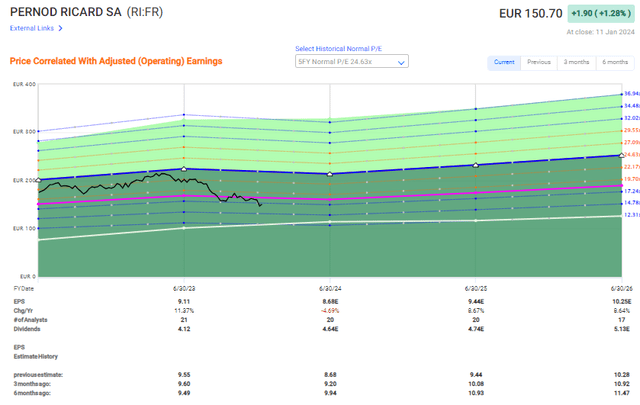Click the EPS estimate 10.25E
The width and height of the screenshot is (640, 405).
point(622,302)
